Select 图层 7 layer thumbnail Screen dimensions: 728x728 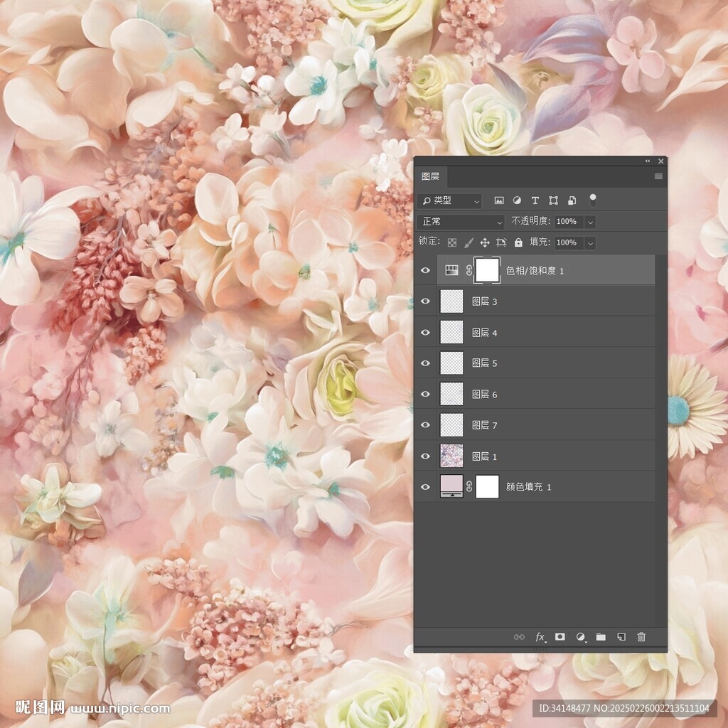point(451,425)
